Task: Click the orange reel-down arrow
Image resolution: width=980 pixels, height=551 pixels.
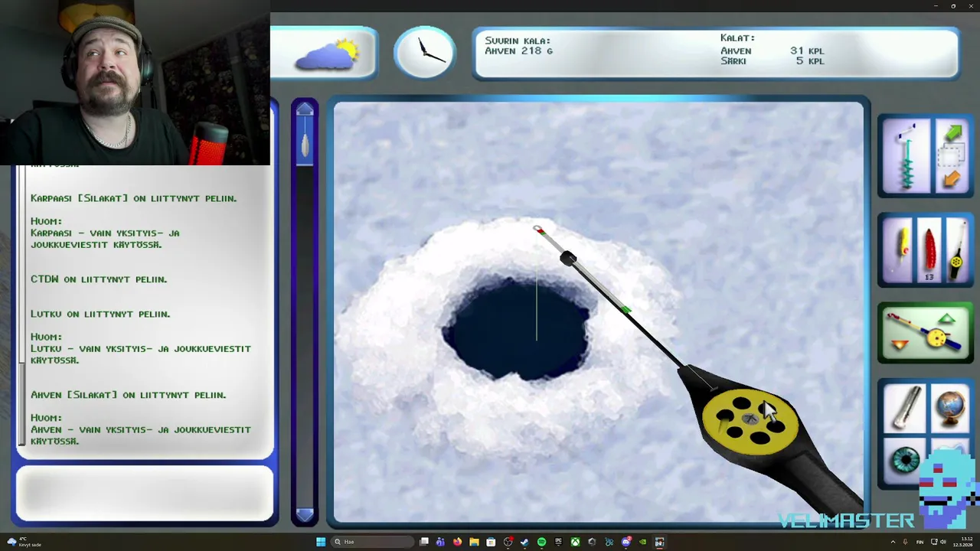Action: pyautogui.click(x=900, y=345)
